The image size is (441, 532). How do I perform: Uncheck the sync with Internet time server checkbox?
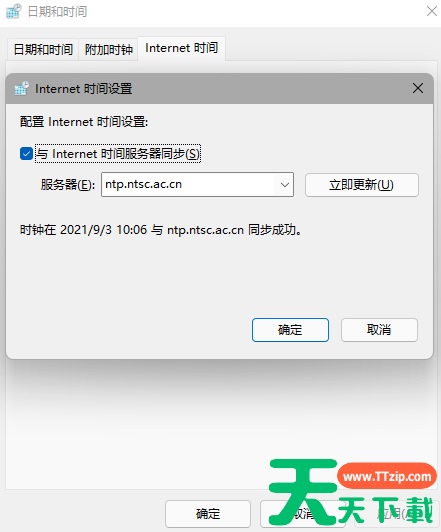pos(26,153)
